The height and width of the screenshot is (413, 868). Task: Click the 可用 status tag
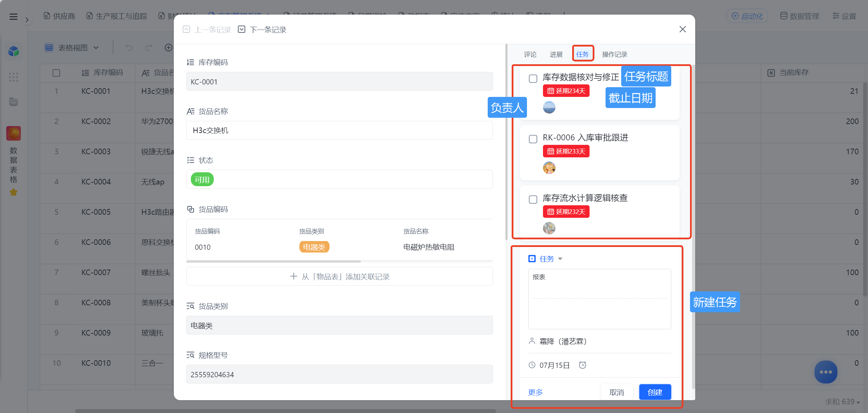coord(202,180)
